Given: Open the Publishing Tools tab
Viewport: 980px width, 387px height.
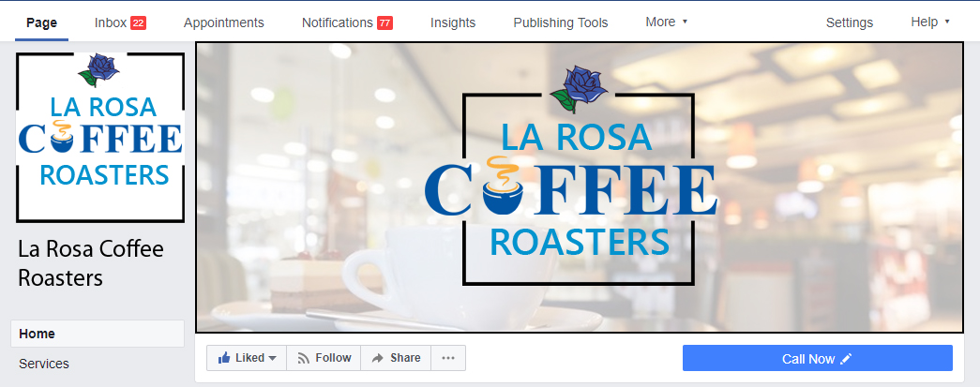Looking at the screenshot, I should click(561, 22).
